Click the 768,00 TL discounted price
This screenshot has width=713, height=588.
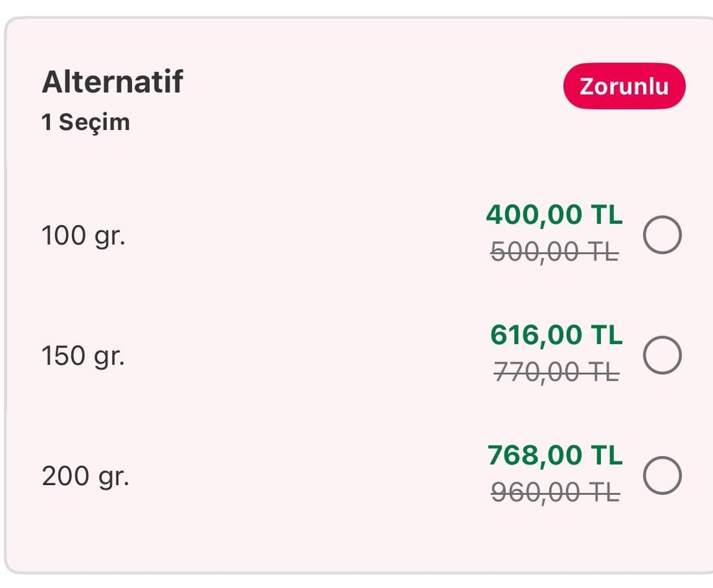click(555, 455)
